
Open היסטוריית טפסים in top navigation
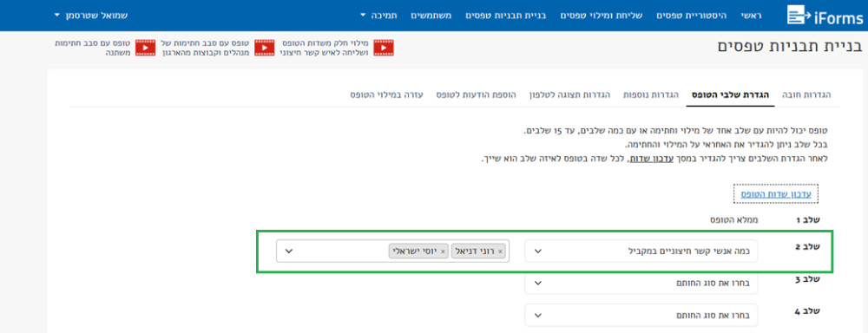[692, 16]
